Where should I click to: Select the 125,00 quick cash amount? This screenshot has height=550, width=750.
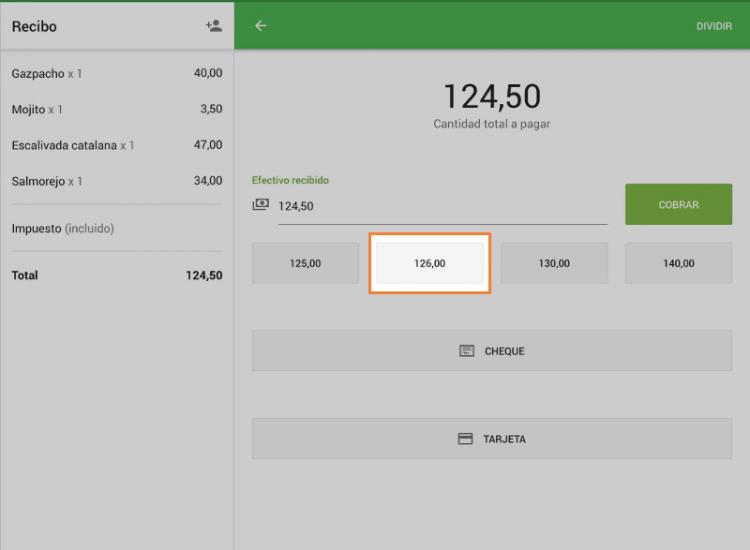tap(305, 263)
